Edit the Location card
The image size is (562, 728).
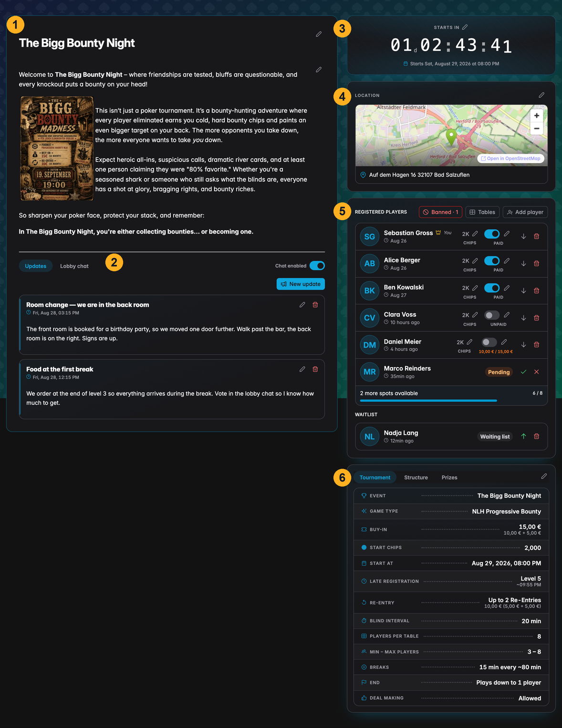click(x=541, y=95)
